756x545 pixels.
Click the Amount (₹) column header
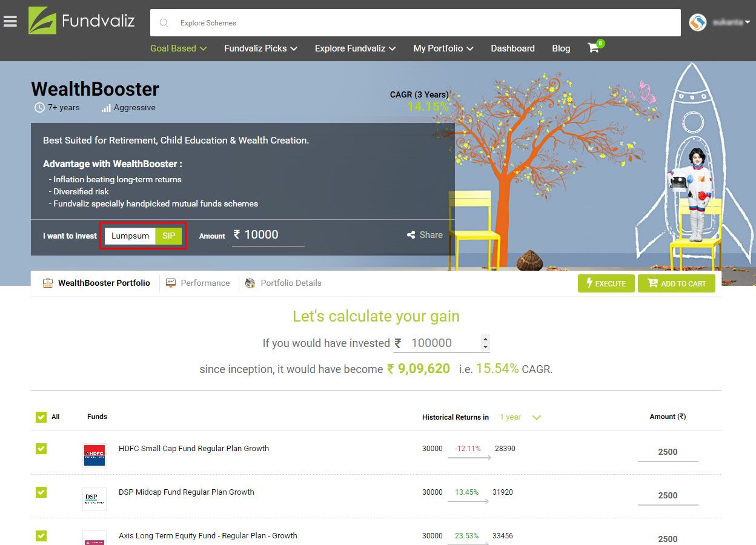tap(668, 417)
